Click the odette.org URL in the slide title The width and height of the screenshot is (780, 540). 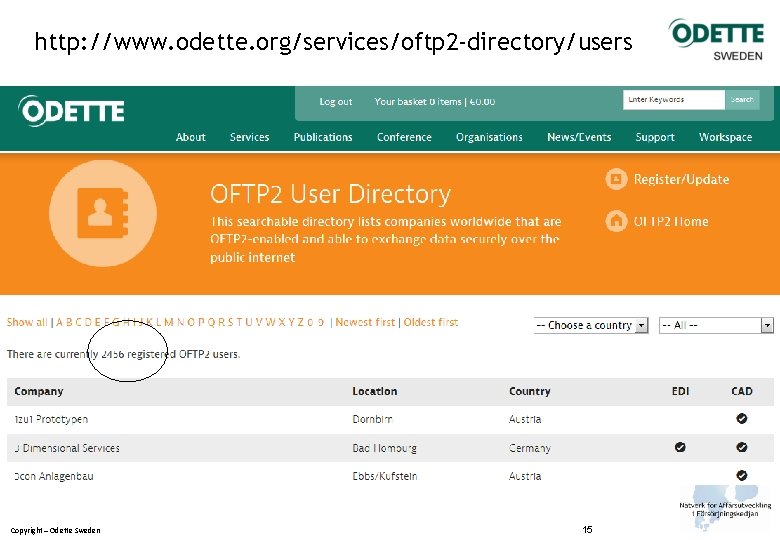pyautogui.click(x=333, y=42)
